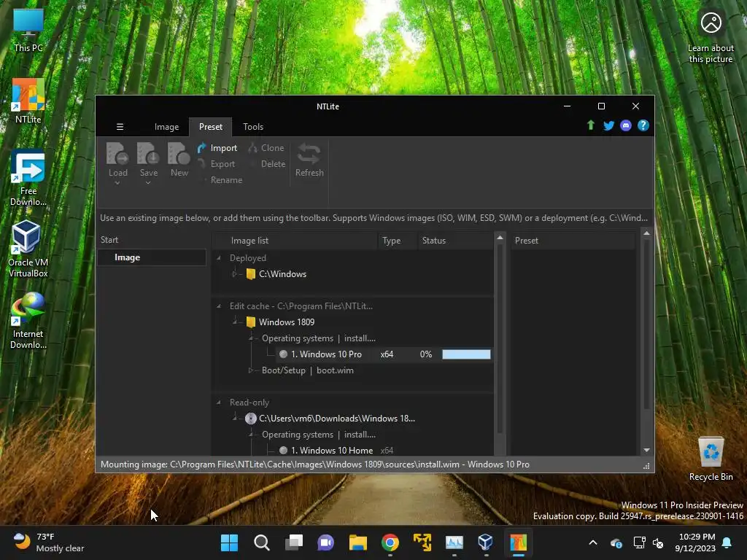Image resolution: width=747 pixels, height=560 pixels.
Task: Click the Clone button
Action: click(x=266, y=148)
